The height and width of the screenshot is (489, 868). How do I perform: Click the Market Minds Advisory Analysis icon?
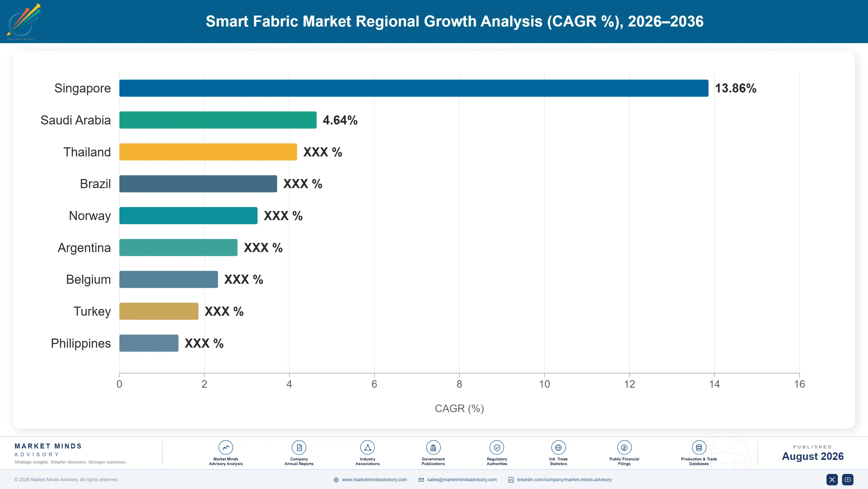tap(225, 447)
